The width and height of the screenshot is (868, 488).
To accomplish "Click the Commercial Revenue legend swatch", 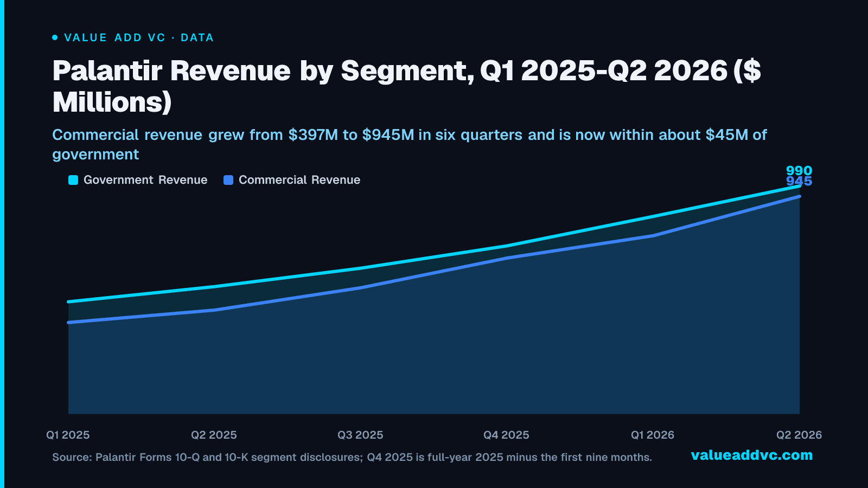I will [228, 180].
